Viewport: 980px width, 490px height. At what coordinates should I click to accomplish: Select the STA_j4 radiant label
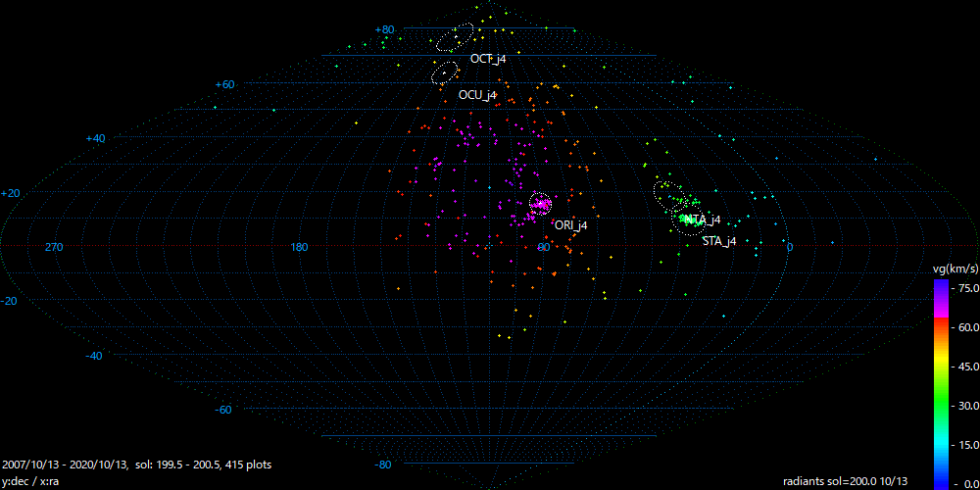tap(718, 241)
